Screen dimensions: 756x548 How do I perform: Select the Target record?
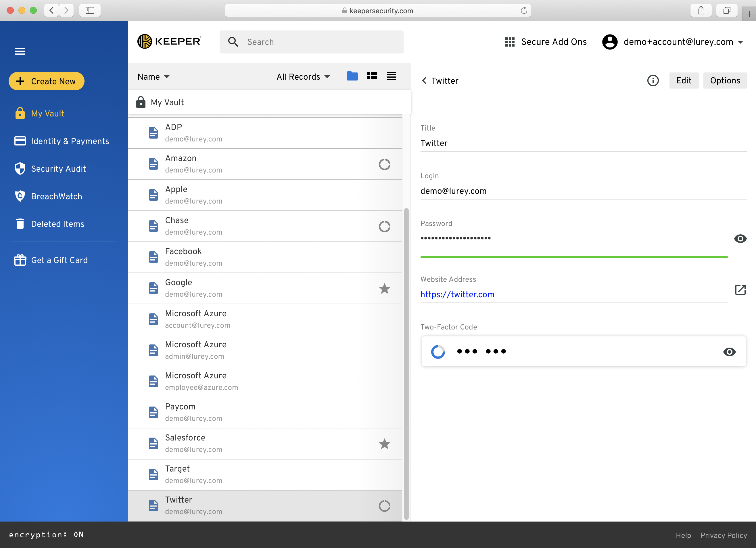[265, 475]
